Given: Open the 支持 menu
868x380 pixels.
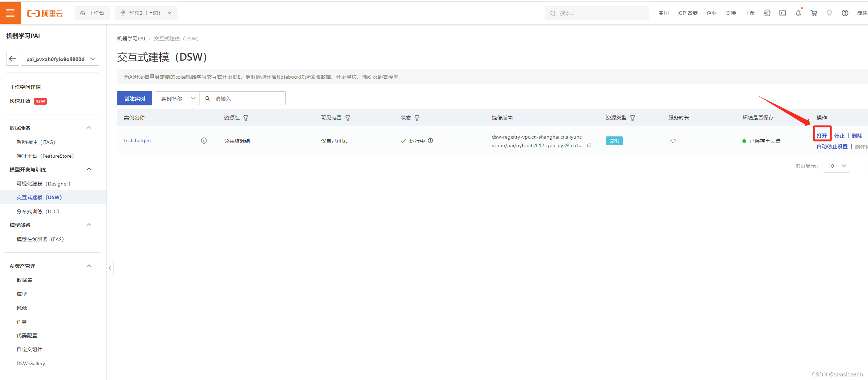Looking at the screenshot, I should [x=731, y=13].
